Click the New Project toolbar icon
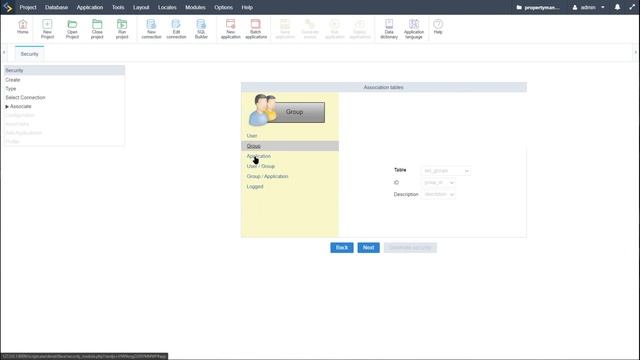The width and height of the screenshot is (640, 360). [x=47, y=29]
